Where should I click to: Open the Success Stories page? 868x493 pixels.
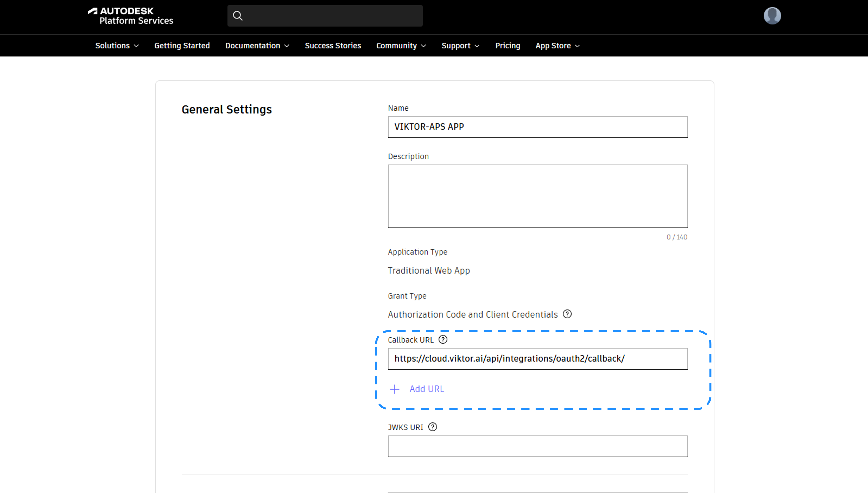(x=333, y=46)
